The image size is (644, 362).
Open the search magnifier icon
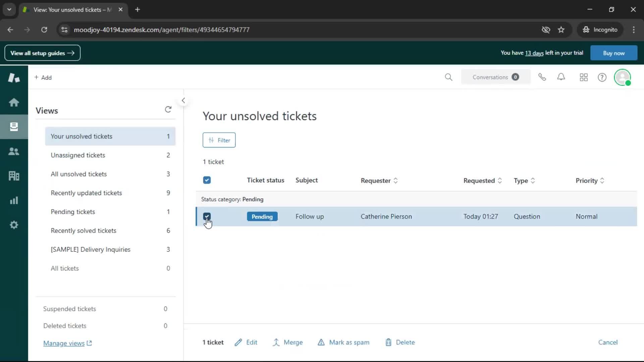448,77
